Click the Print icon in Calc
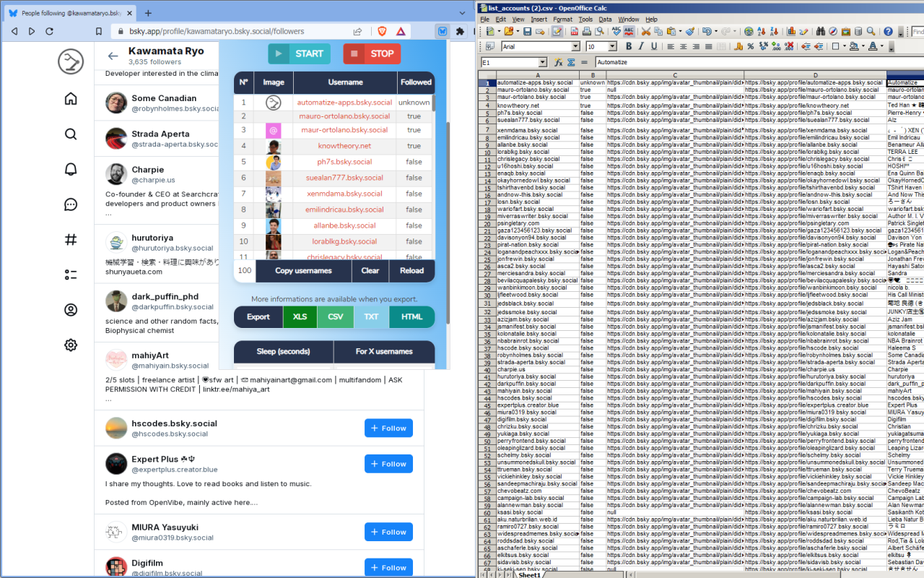Screen dimensions: 924x578 tap(586, 32)
